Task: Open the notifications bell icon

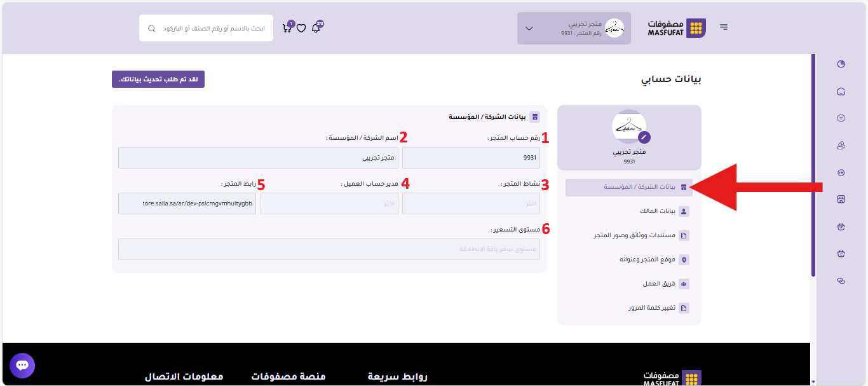Action: 316,29
